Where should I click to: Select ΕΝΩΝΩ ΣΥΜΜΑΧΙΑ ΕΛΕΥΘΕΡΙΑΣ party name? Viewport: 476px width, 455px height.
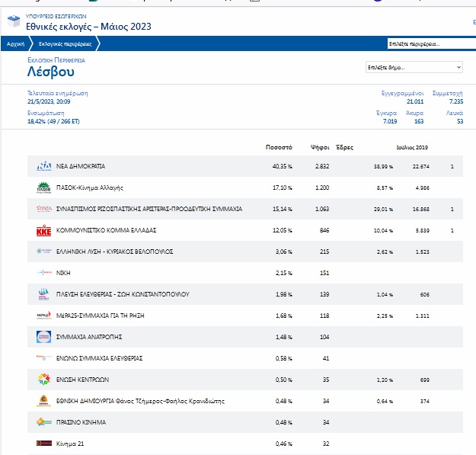pos(99,358)
